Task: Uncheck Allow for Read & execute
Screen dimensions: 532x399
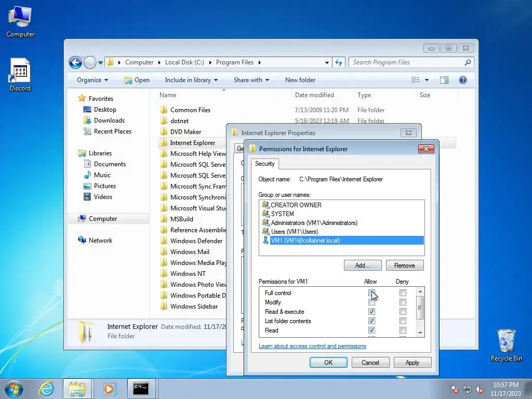Action: (371, 312)
